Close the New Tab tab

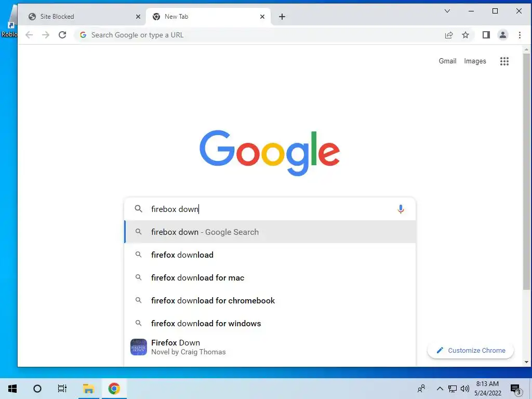point(262,17)
